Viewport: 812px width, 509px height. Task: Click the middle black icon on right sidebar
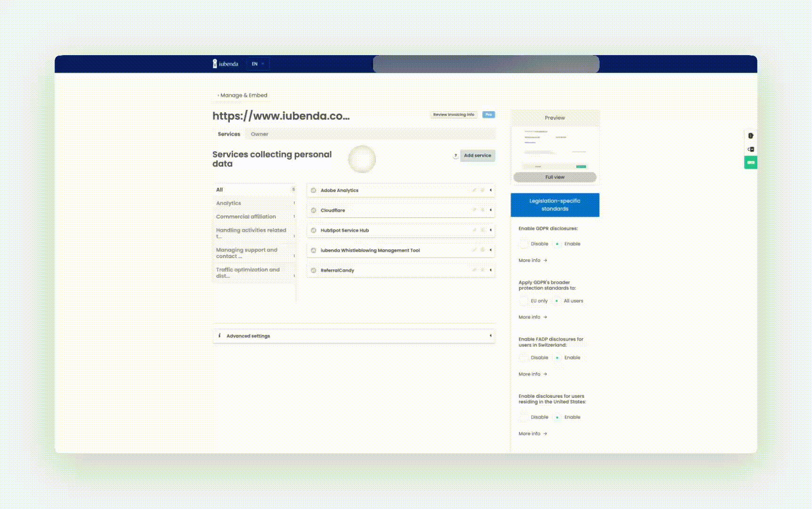(751, 149)
